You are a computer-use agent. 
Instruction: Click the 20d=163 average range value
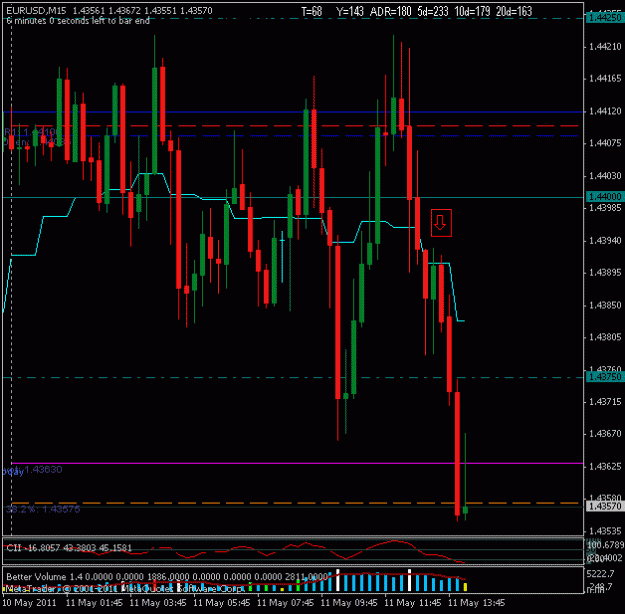[514, 12]
